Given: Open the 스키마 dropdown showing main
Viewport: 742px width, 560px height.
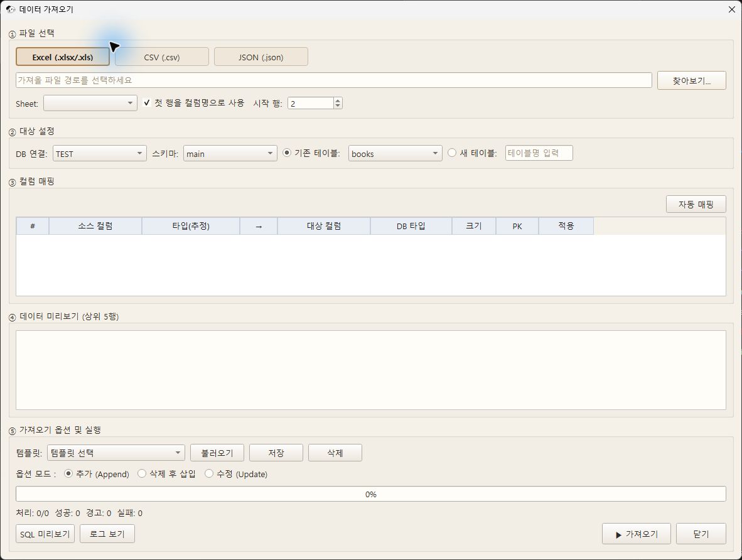Looking at the screenshot, I should (x=230, y=153).
